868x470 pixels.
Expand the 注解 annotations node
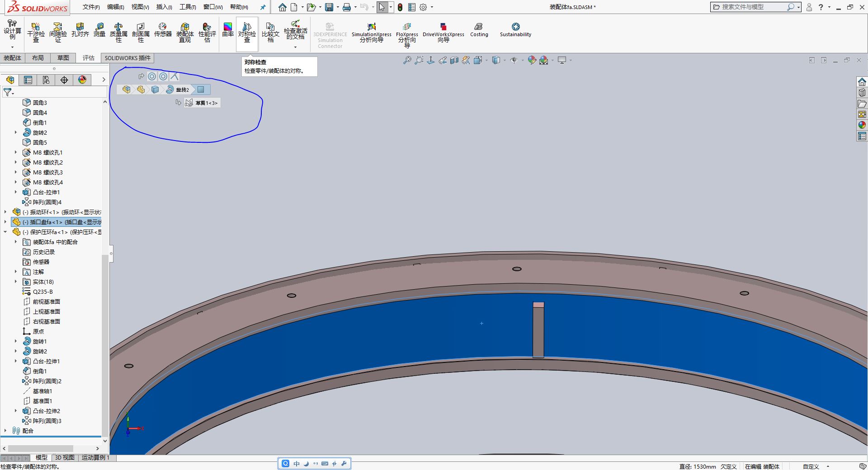pos(16,272)
